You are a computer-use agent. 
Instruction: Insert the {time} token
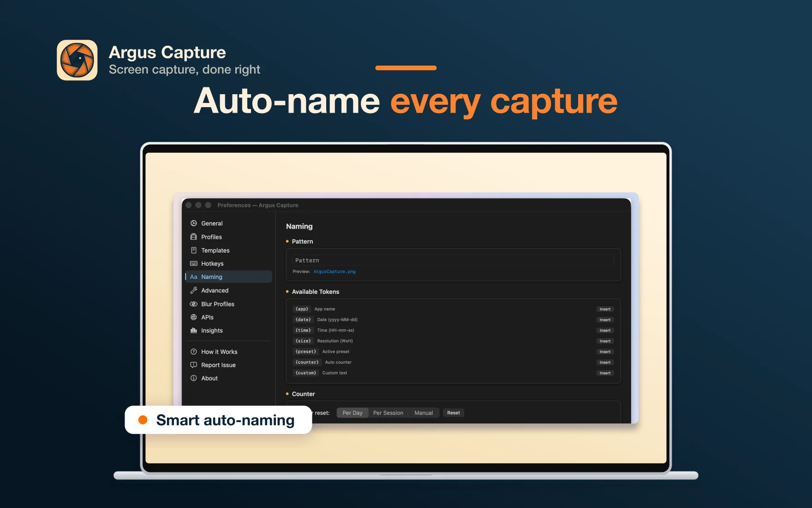point(605,331)
